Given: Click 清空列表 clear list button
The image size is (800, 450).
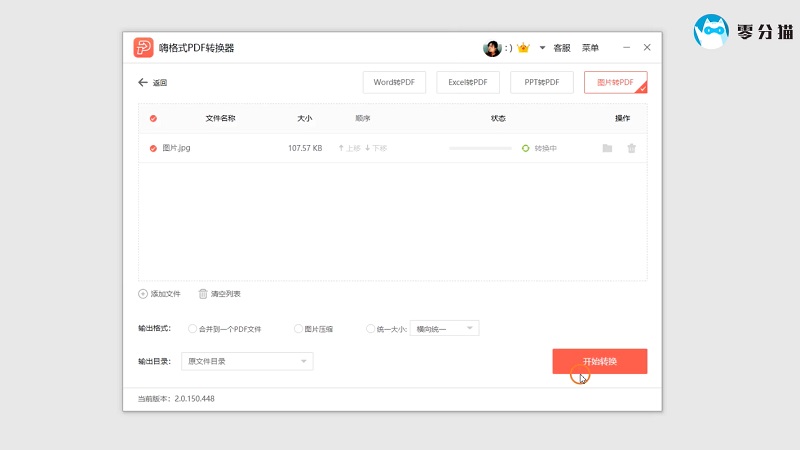Looking at the screenshot, I should (x=219, y=294).
